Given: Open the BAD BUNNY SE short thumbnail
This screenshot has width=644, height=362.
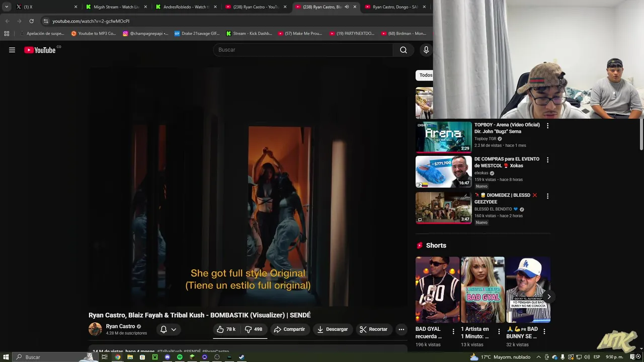Looking at the screenshot, I should [528, 290].
